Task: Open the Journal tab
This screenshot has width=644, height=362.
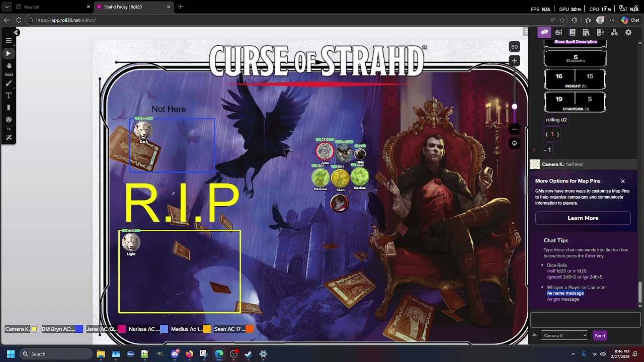Action: click(x=572, y=32)
